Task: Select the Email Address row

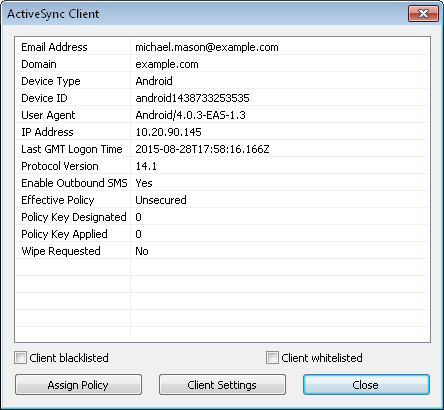Action: coord(222,47)
